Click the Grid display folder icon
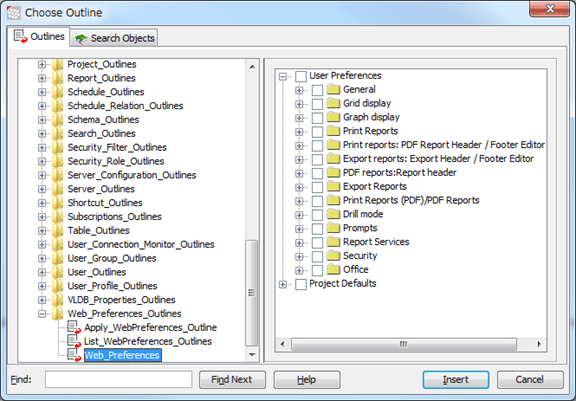 (333, 103)
